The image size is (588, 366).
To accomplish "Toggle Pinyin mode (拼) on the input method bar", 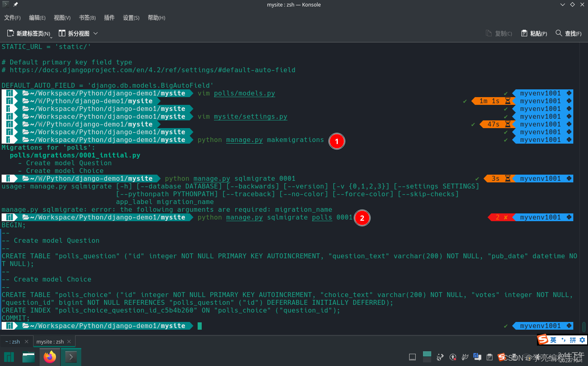I will coord(573,340).
